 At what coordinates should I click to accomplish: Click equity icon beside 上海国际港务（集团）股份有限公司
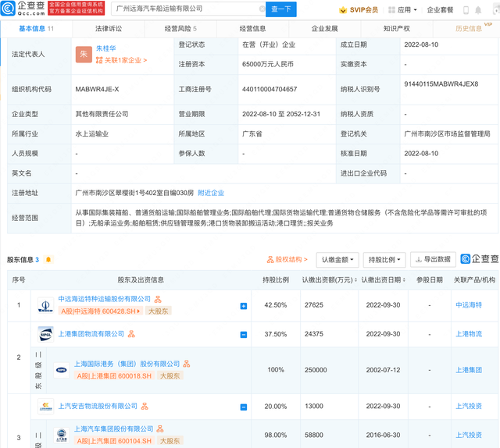click(187, 364)
